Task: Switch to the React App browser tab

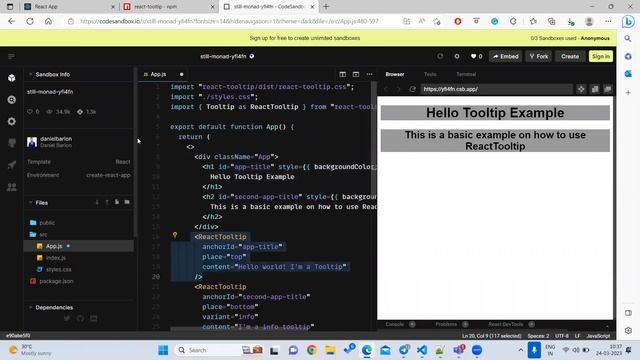Action: click(69, 7)
